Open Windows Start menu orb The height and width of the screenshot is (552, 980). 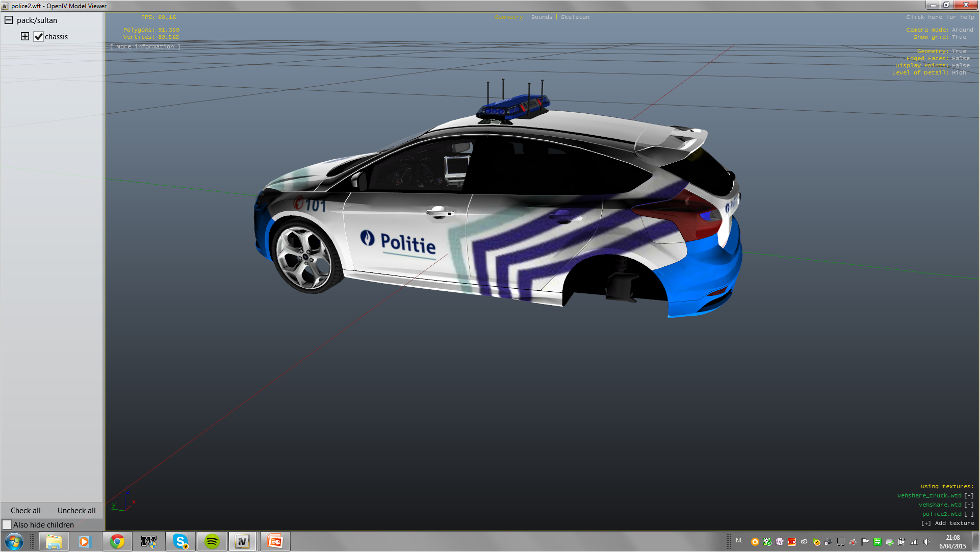tap(14, 541)
